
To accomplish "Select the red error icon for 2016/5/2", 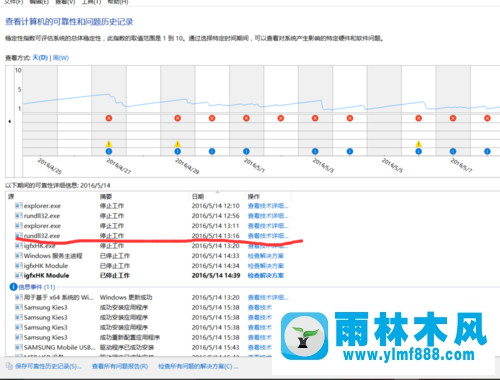I will coord(281,118).
